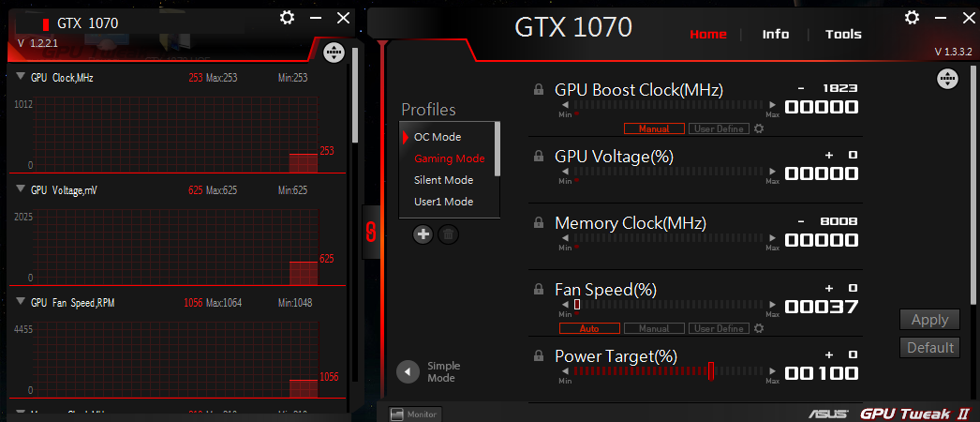Open the Tools tab
Image resolution: width=980 pixels, height=422 pixels.
point(843,34)
